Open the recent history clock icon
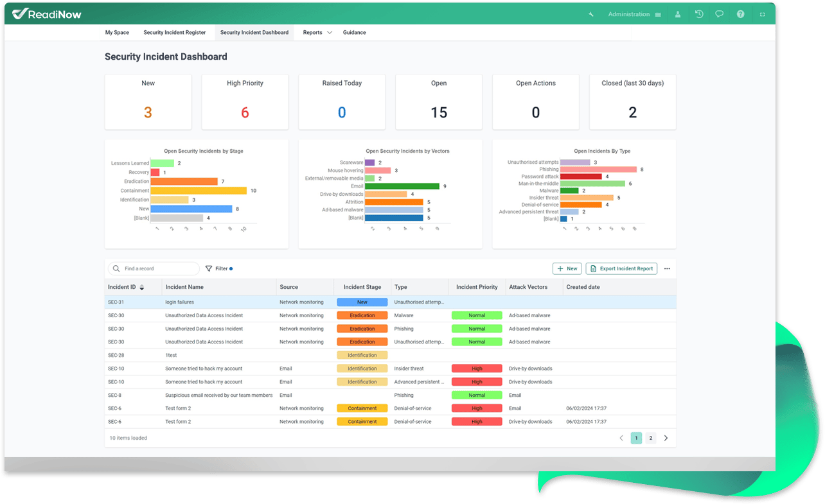825x504 pixels. (699, 14)
